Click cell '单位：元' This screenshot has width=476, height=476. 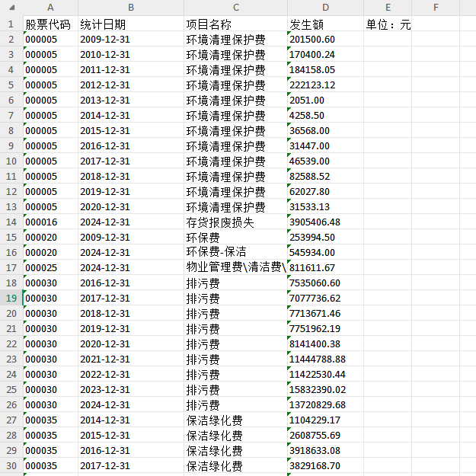point(388,24)
